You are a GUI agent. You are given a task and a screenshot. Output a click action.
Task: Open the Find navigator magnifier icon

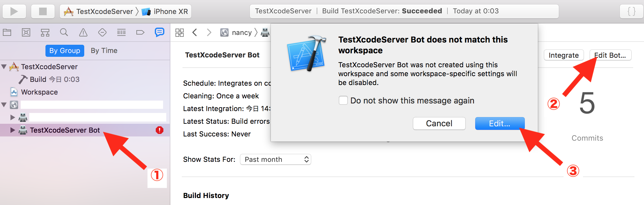[x=64, y=32]
